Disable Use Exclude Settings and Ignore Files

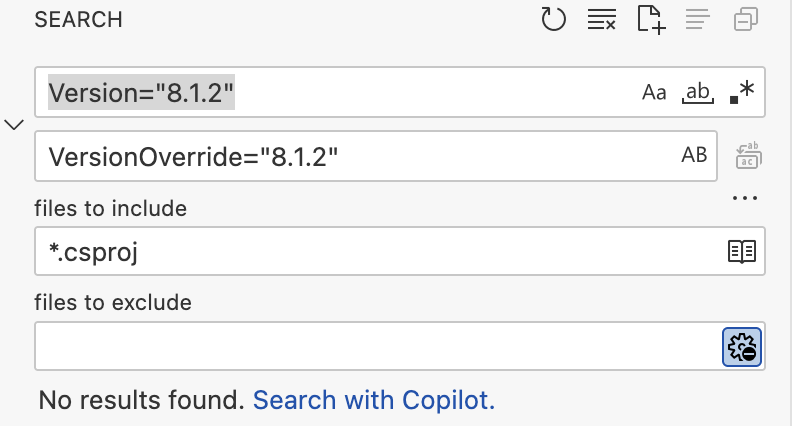pyautogui.click(x=742, y=346)
